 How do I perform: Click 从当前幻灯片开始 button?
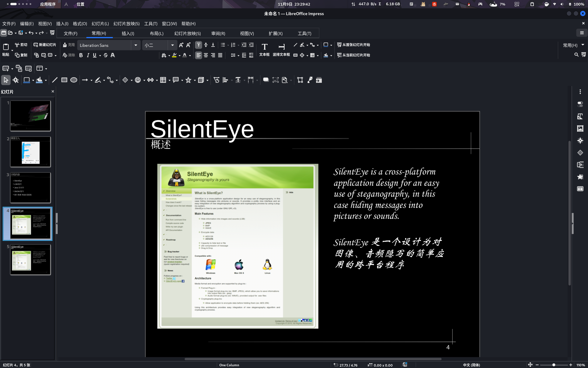point(353,55)
